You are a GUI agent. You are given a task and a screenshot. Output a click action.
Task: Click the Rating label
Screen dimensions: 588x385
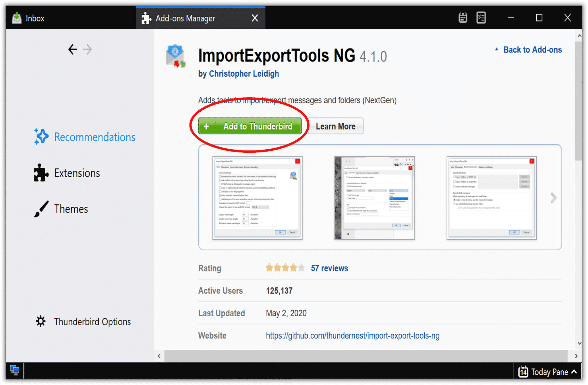click(210, 268)
